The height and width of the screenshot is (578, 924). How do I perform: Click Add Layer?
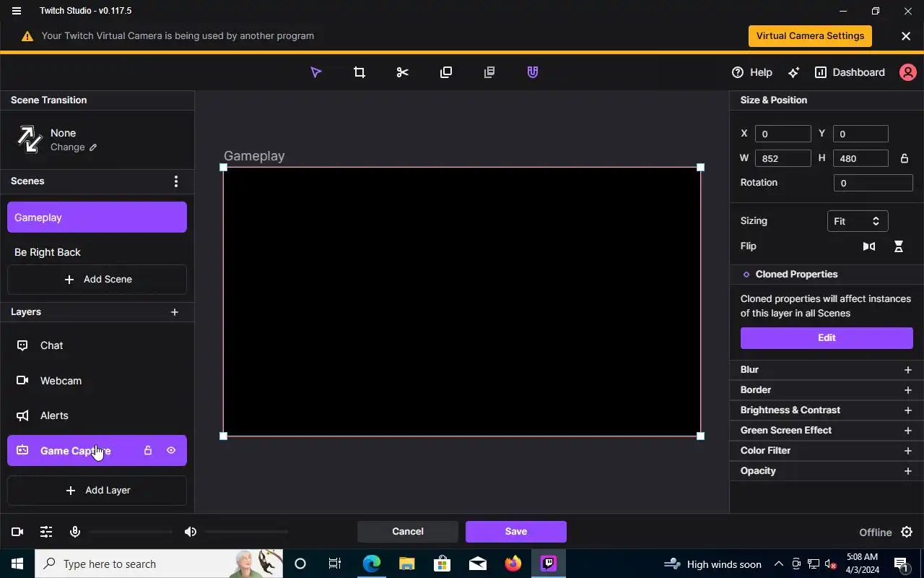[97, 490]
